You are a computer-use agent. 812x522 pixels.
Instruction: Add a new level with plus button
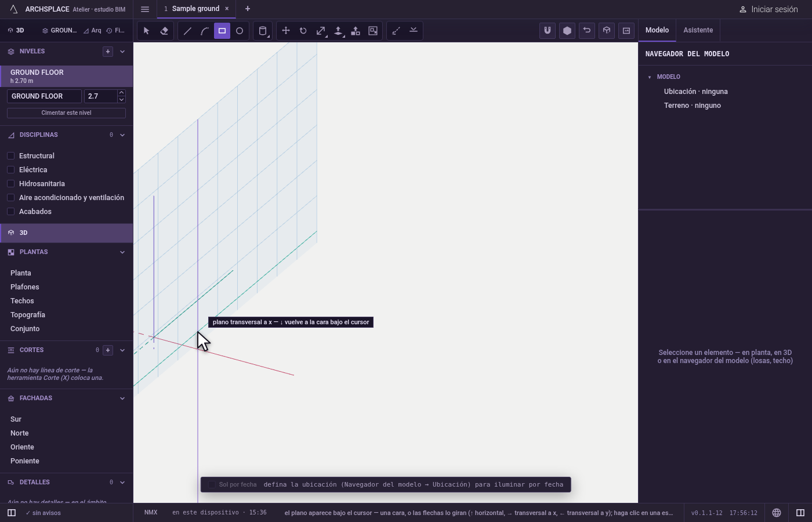coord(108,52)
